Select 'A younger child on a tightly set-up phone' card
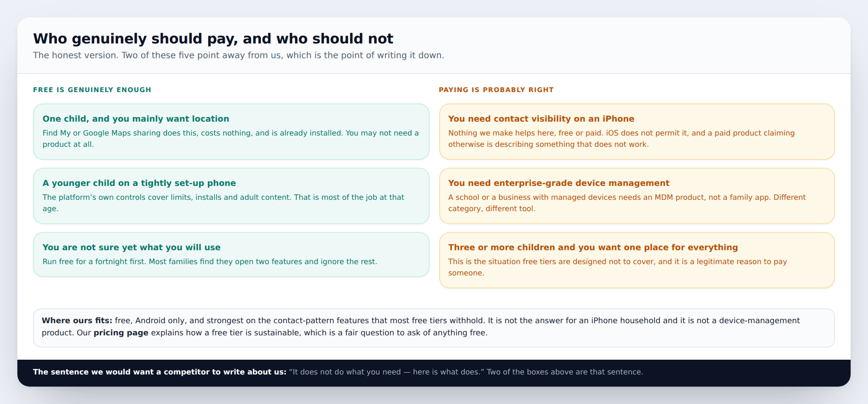 point(231,196)
